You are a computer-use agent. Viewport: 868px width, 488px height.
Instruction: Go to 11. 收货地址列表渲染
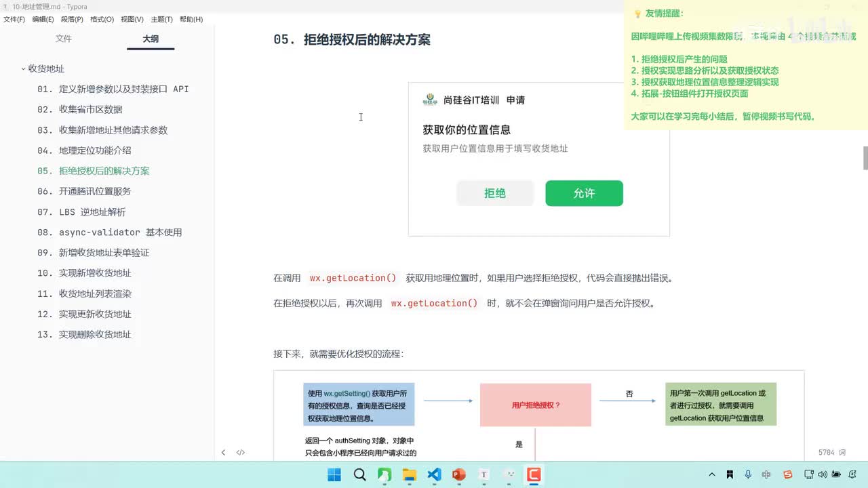tap(85, 293)
